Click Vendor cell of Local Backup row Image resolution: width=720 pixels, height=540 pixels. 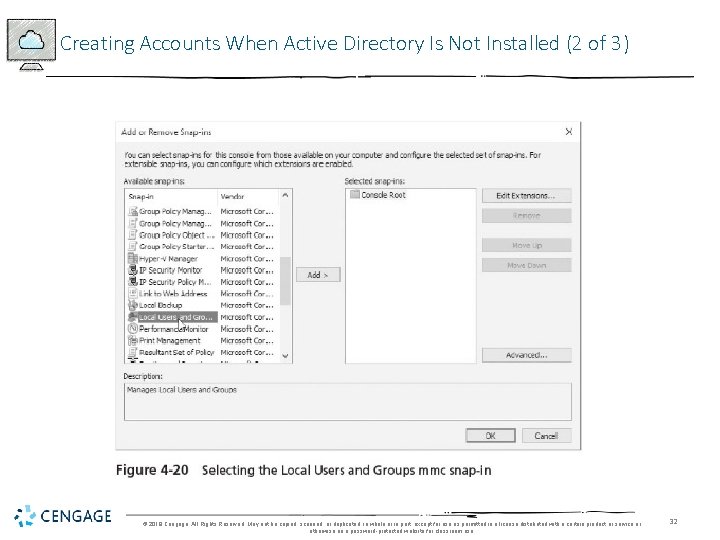pos(247,305)
